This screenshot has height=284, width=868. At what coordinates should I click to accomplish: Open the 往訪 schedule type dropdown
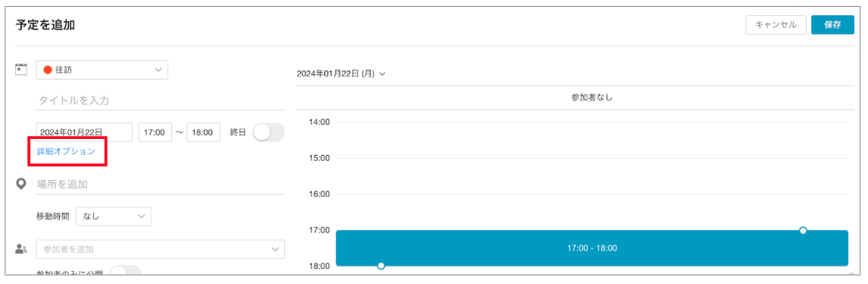(x=102, y=70)
